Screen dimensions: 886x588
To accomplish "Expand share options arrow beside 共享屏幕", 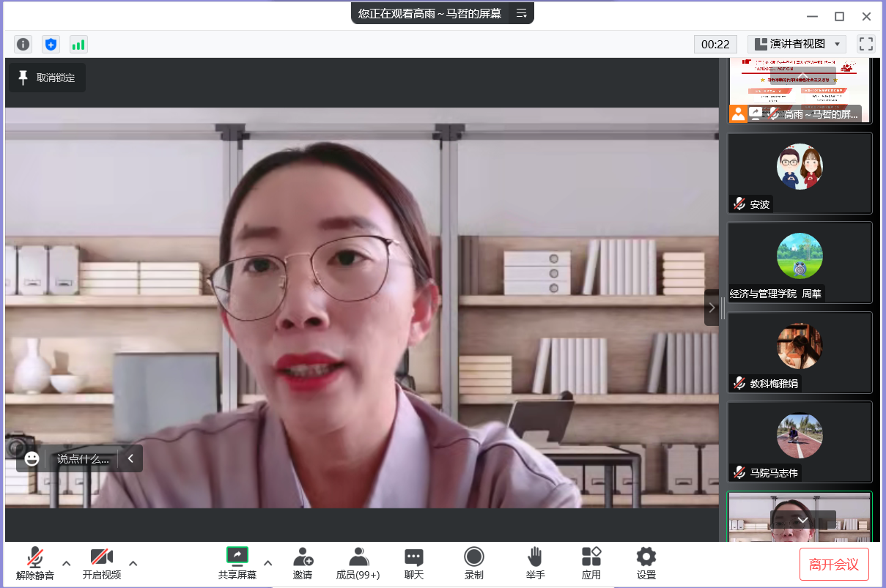I will pyautogui.click(x=268, y=563).
